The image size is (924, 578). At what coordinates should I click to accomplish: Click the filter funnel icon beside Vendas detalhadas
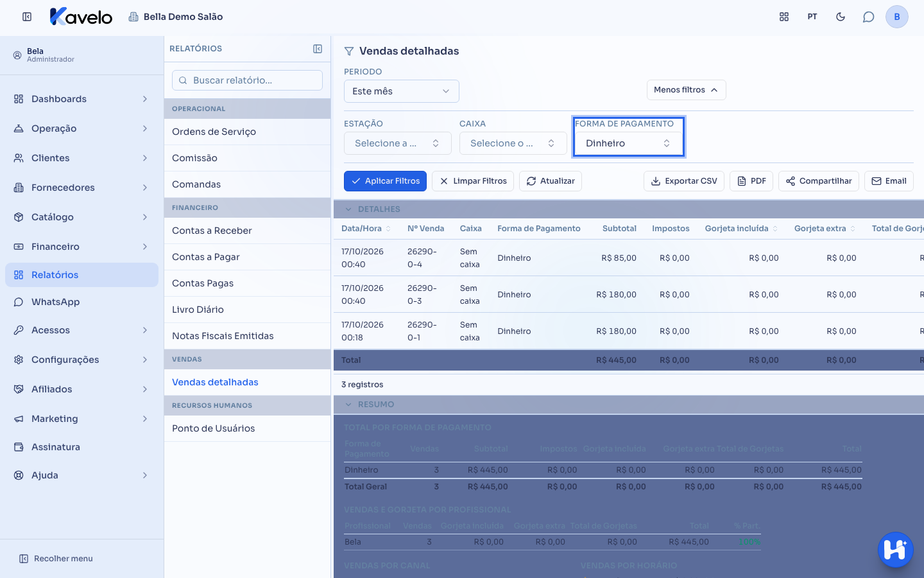(x=349, y=51)
